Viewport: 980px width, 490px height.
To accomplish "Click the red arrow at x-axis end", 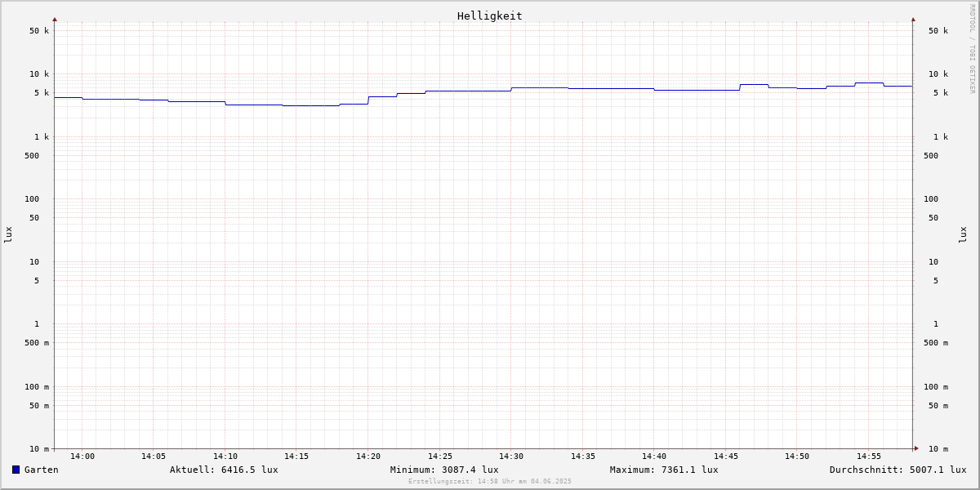I will 916,448.
